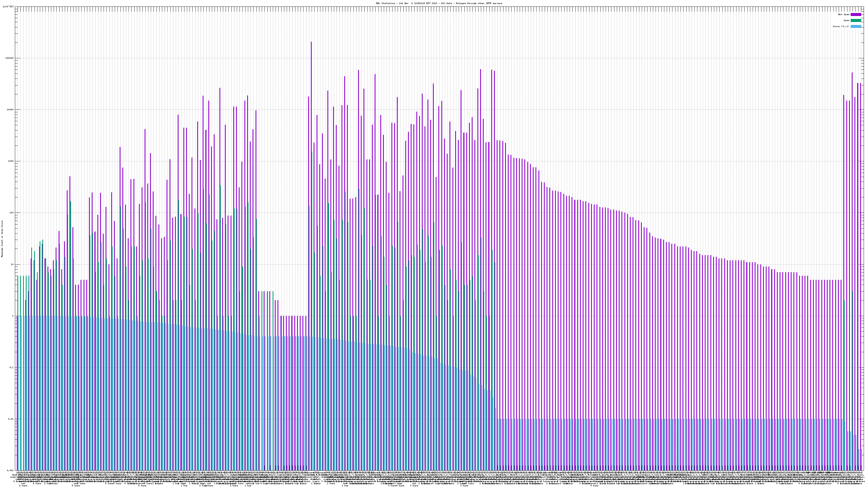Click the light blue Score legend swatch
The image size is (868, 488).
[x=856, y=26]
